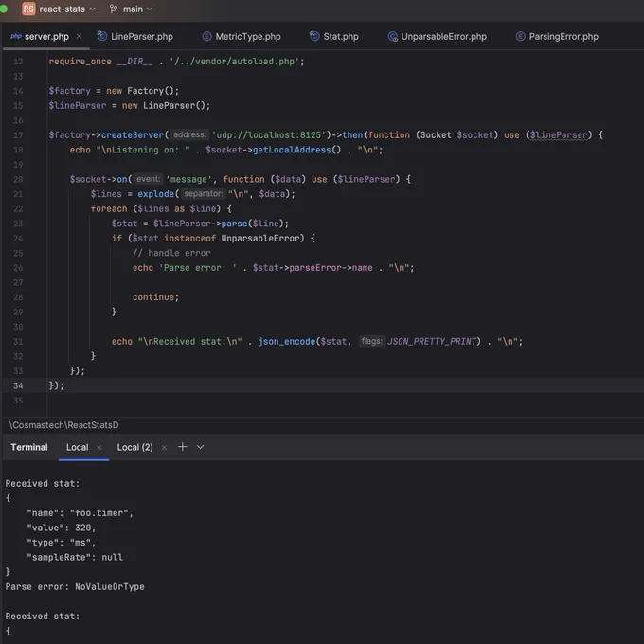Close the server.php editor tab

[79, 37]
